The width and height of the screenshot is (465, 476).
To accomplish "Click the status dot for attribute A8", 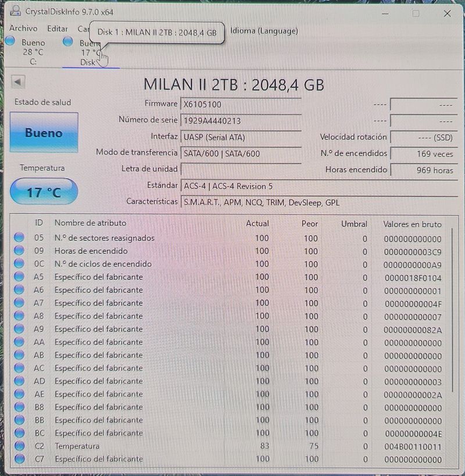I will click(19, 316).
